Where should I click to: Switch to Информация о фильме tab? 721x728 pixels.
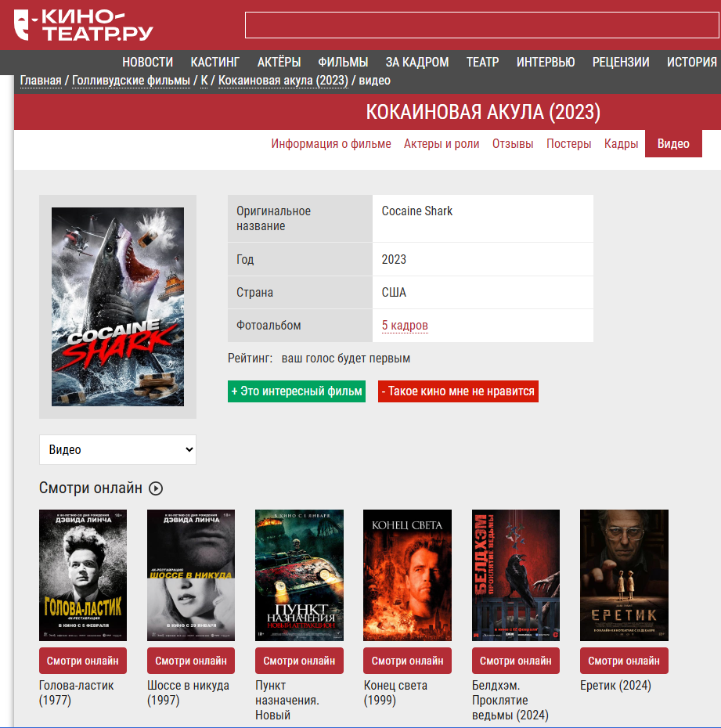tap(331, 144)
